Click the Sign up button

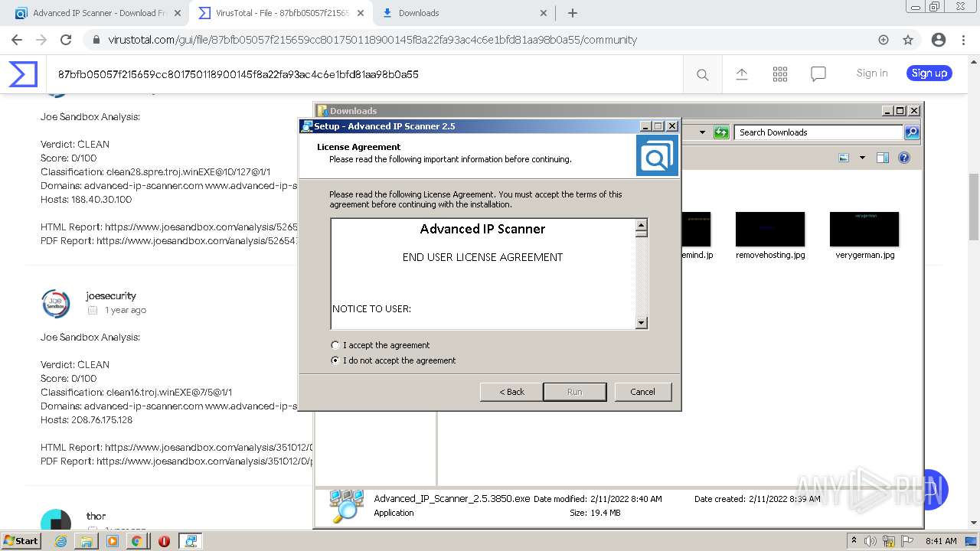929,73
